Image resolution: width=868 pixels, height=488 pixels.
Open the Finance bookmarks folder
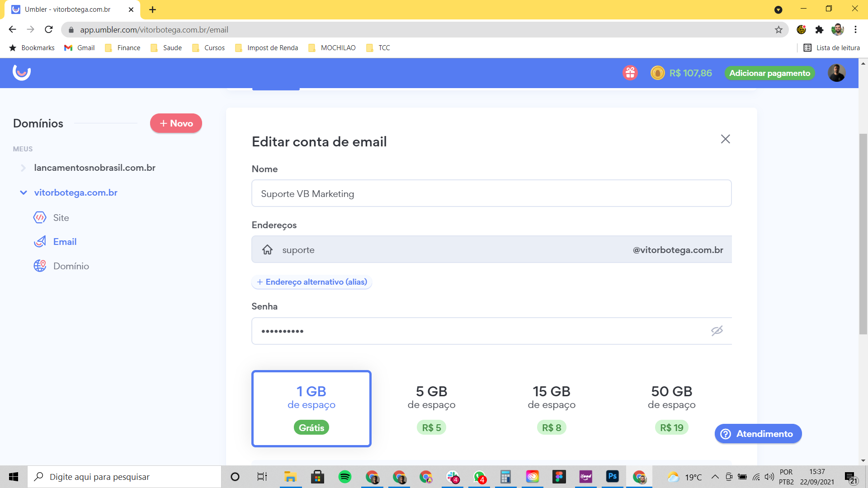coord(123,48)
